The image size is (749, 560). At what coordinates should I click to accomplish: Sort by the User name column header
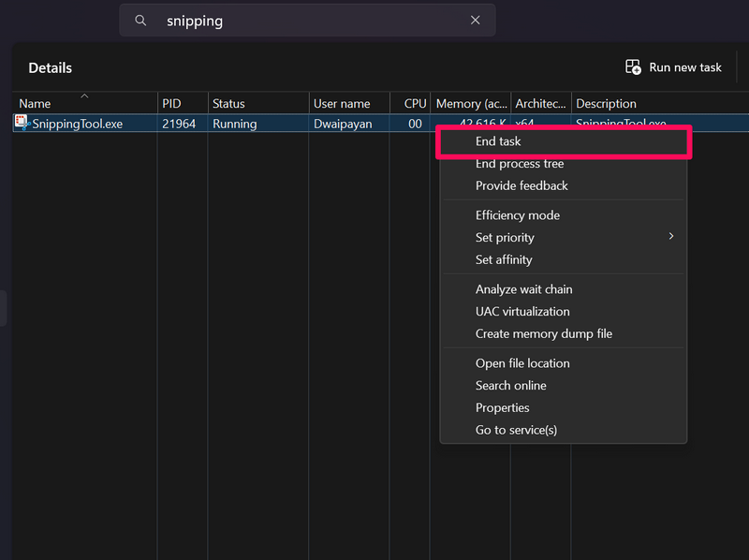(x=342, y=104)
